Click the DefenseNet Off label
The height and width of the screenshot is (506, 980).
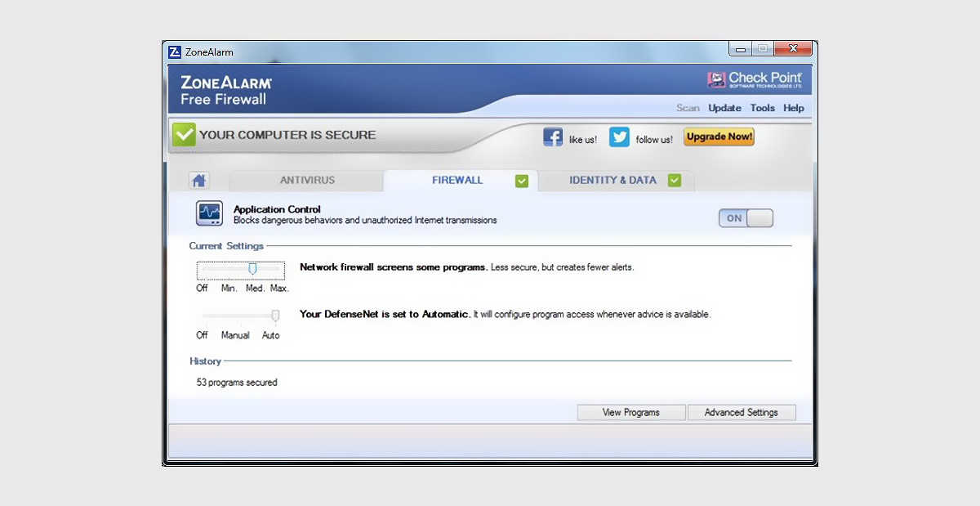pyautogui.click(x=202, y=336)
